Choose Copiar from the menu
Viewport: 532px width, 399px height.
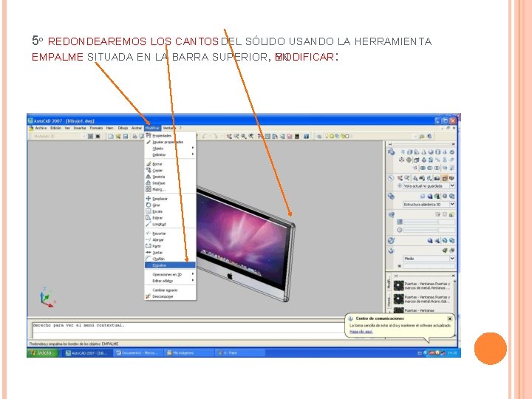(170, 171)
